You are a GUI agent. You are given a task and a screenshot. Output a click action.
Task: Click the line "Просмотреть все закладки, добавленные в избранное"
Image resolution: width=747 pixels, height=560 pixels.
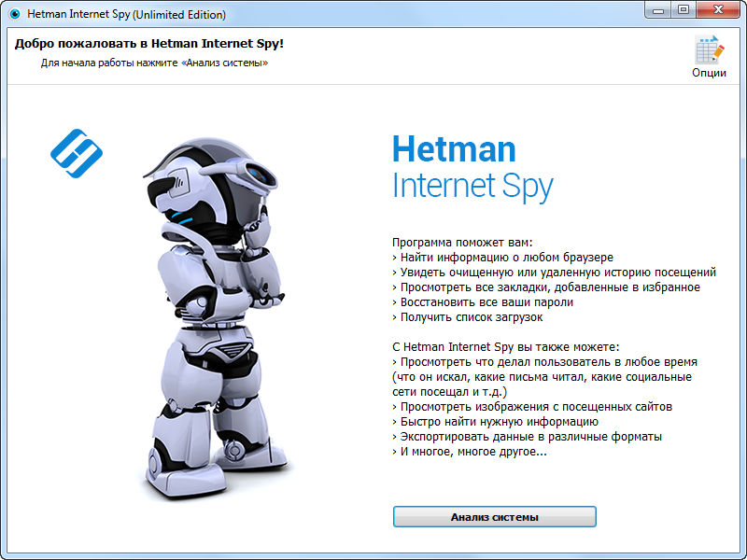(550, 287)
